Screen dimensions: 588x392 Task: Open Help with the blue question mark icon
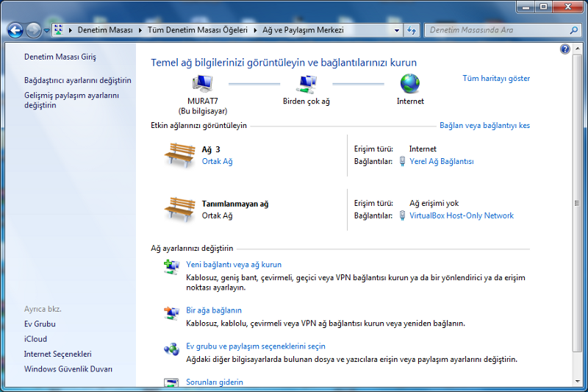[564, 49]
